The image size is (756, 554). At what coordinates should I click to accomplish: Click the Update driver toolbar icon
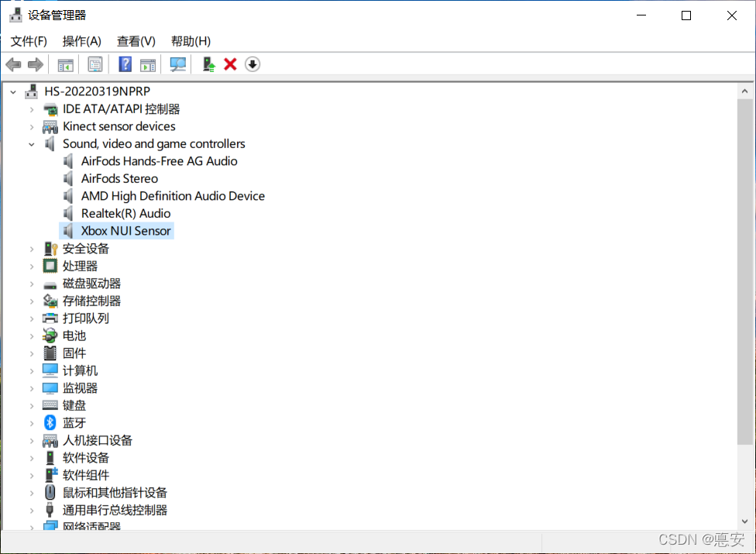pyautogui.click(x=208, y=64)
